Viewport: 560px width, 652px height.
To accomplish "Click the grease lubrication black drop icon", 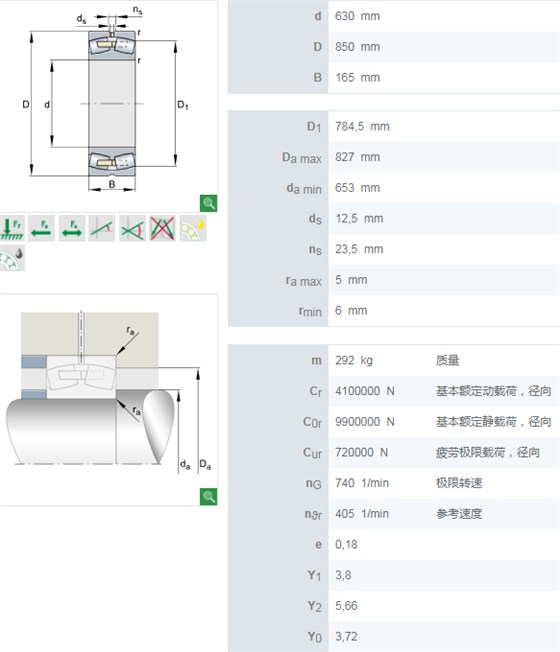I will 12,258.
